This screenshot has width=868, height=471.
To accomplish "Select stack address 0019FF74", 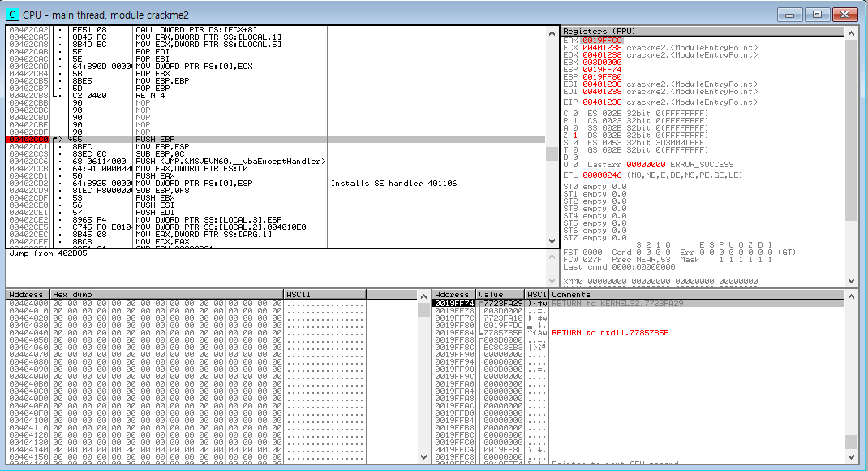I will point(454,304).
